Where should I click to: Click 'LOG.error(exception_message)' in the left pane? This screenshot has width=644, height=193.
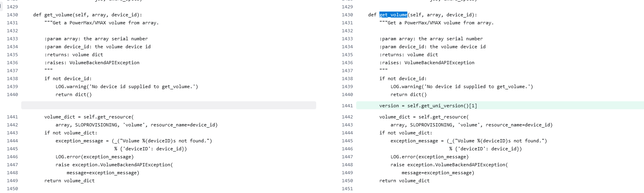tap(95, 157)
